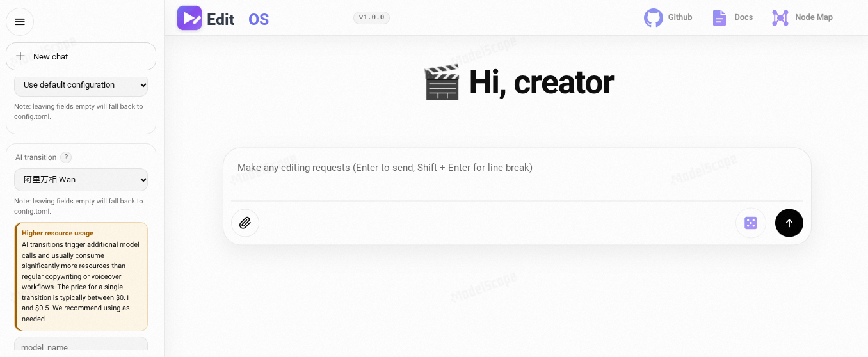Click the 'Hi, creator' heading
868x357 pixels.
pos(541,83)
